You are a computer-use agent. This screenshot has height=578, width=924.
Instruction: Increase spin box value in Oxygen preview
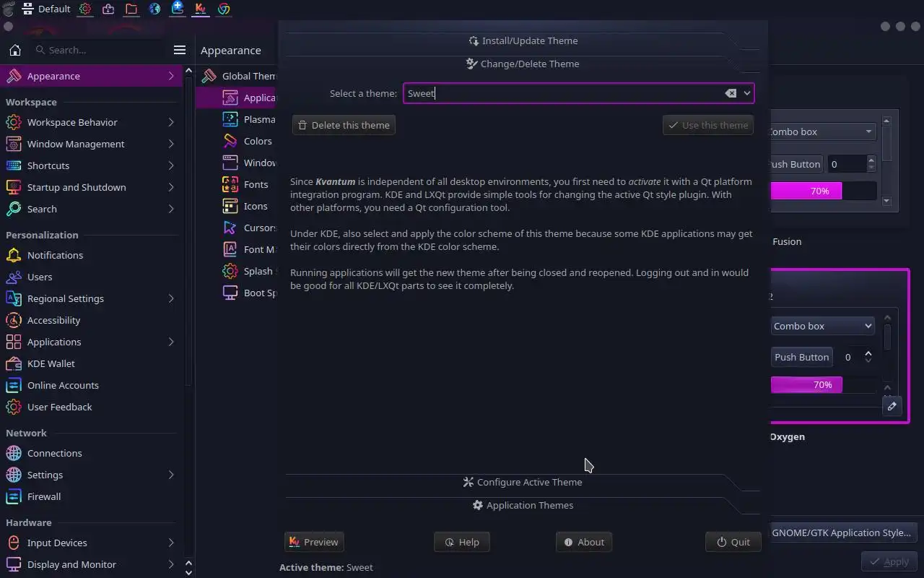point(868,353)
